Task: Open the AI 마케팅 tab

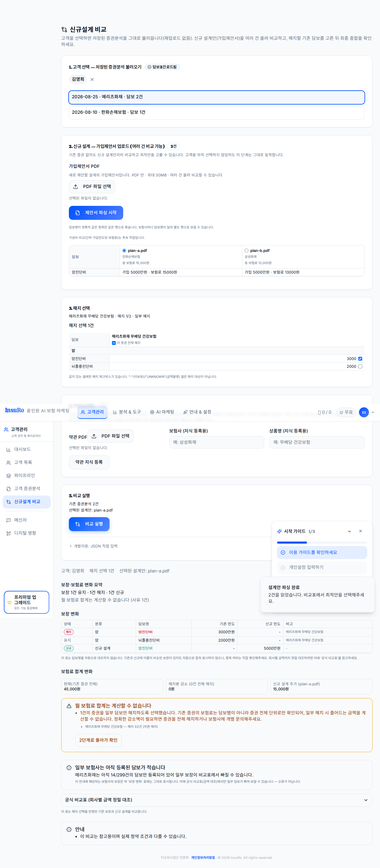Action: click(x=162, y=412)
